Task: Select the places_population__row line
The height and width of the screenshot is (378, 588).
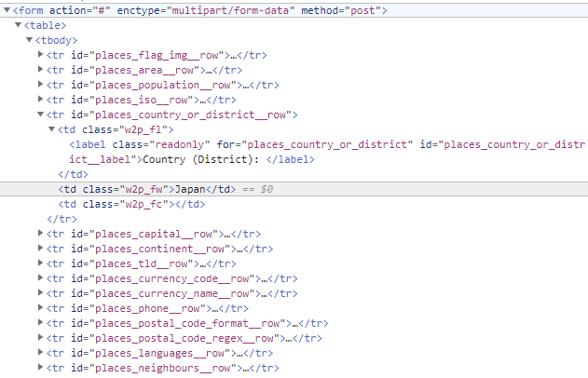Action: pyautogui.click(x=163, y=85)
